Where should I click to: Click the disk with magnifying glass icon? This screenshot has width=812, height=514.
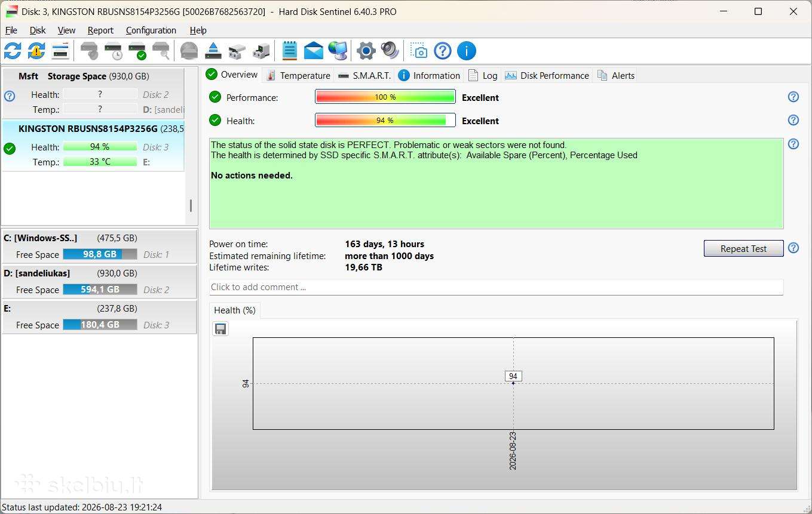tap(161, 51)
